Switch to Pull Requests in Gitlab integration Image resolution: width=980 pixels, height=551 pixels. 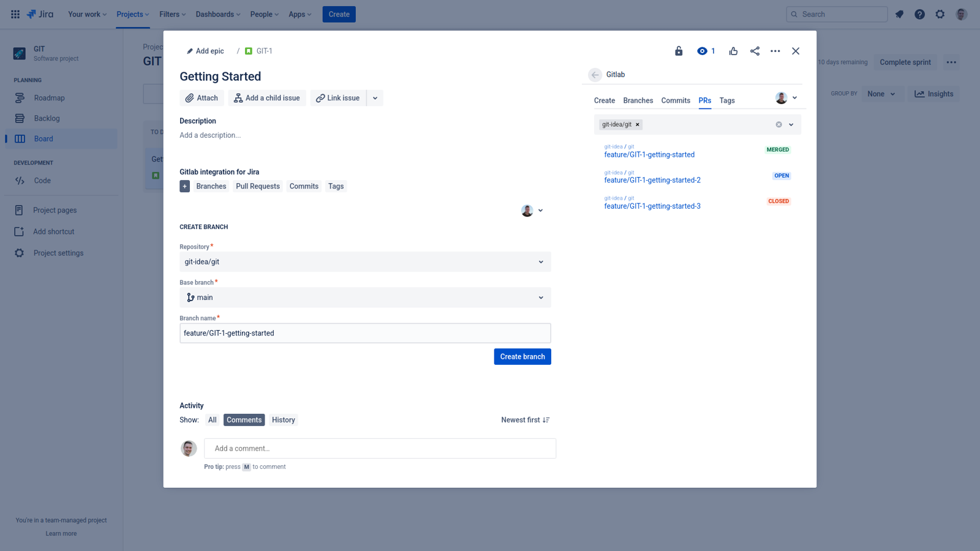[258, 186]
